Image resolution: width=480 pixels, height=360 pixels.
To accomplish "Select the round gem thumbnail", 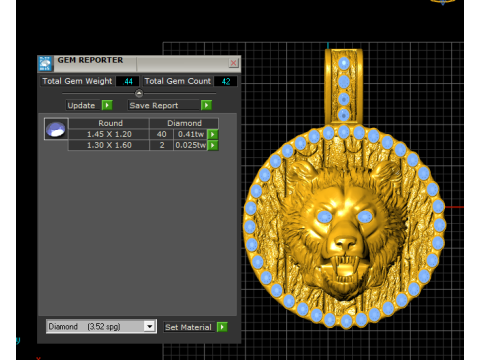I will tap(56, 129).
